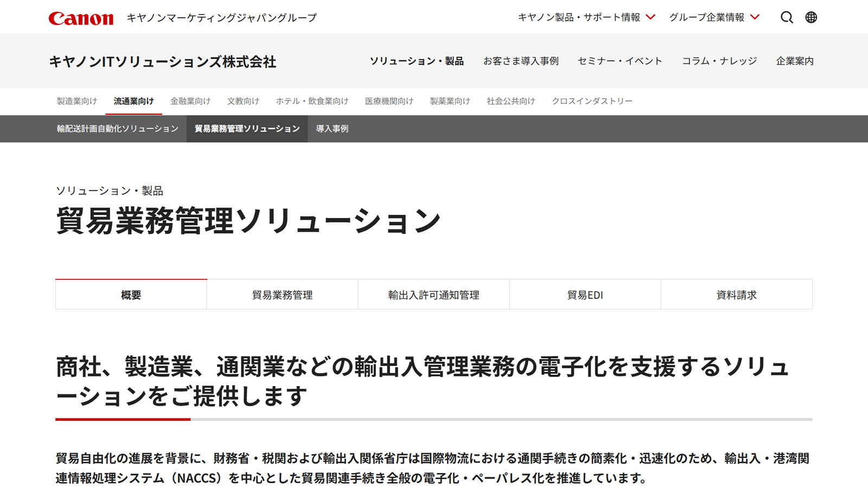This screenshot has height=488, width=868.
Task: Select 流通業向け industry tab
Action: 133,101
